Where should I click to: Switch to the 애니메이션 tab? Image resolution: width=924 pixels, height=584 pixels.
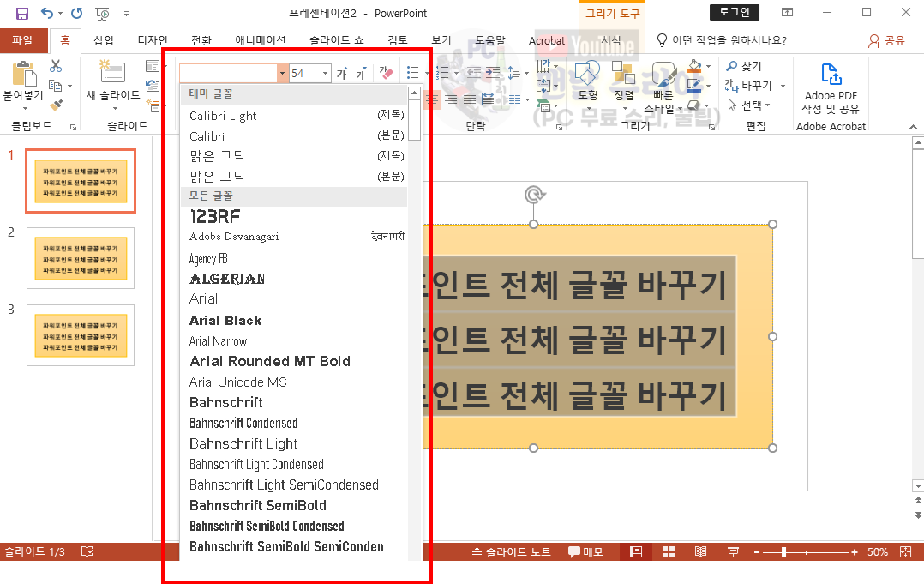pos(260,40)
